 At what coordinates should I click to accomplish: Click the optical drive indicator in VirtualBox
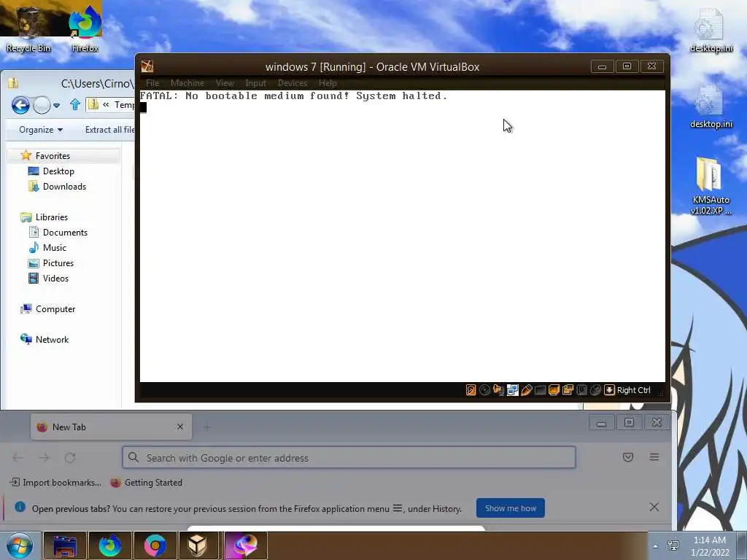[484, 390]
